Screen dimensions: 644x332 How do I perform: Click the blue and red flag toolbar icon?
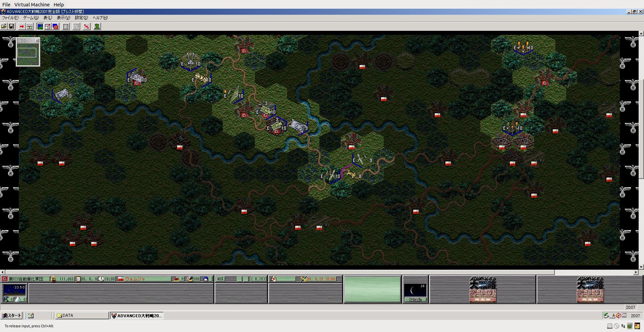55,26
